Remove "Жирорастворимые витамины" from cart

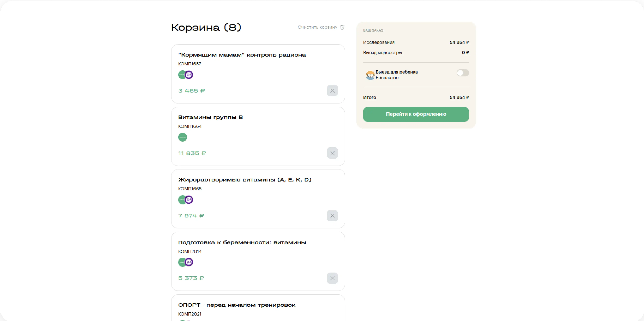coord(332,215)
